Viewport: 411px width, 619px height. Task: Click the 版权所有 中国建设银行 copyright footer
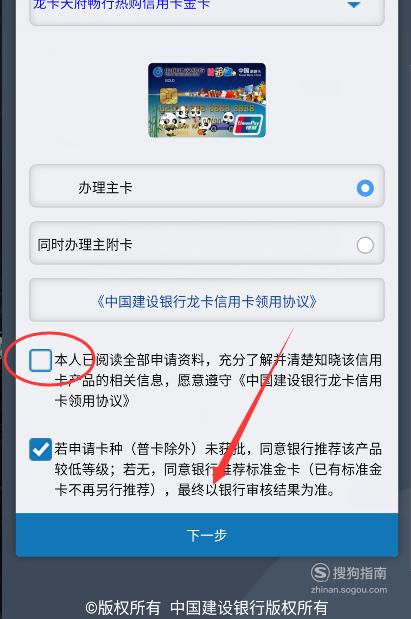click(x=207, y=608)
